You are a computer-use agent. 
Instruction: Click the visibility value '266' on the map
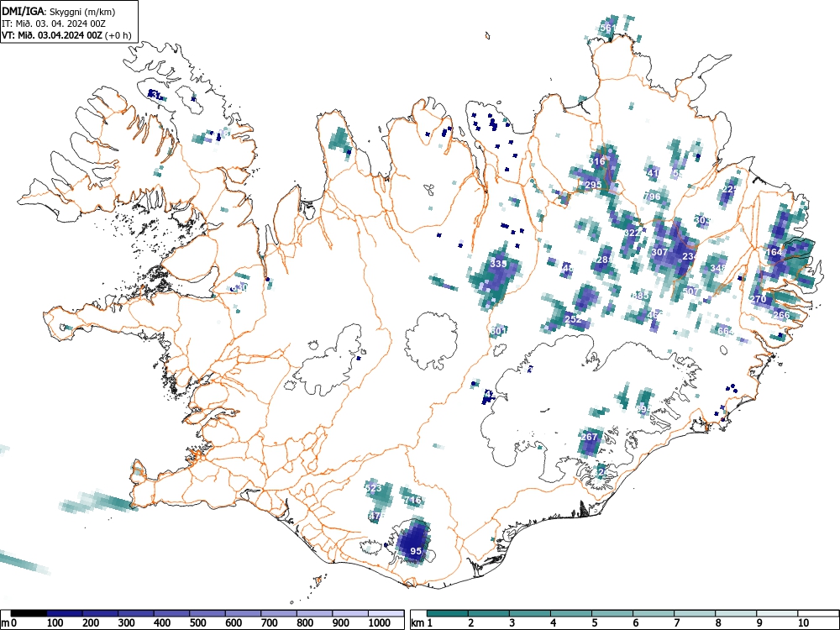coord(781,315)
